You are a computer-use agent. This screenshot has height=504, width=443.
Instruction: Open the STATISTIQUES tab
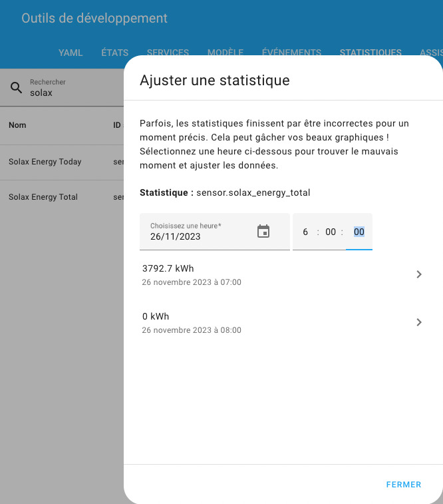click(x=370, y=52)
